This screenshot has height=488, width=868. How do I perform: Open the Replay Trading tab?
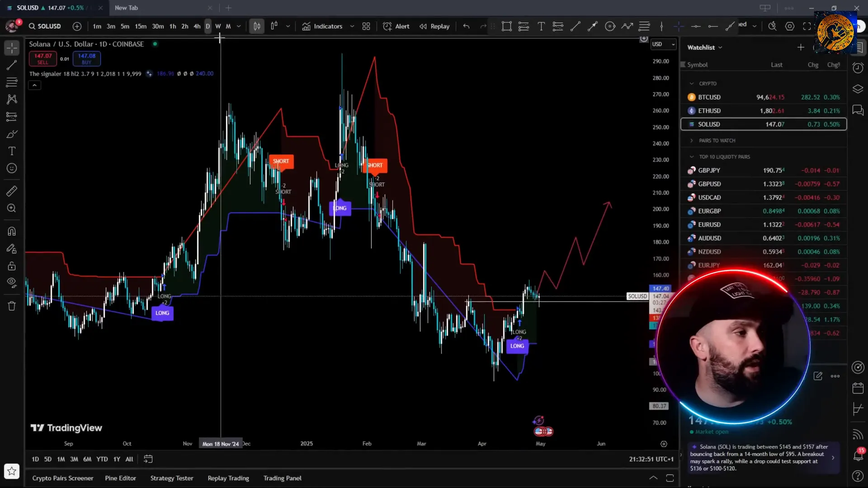point(228,478)
